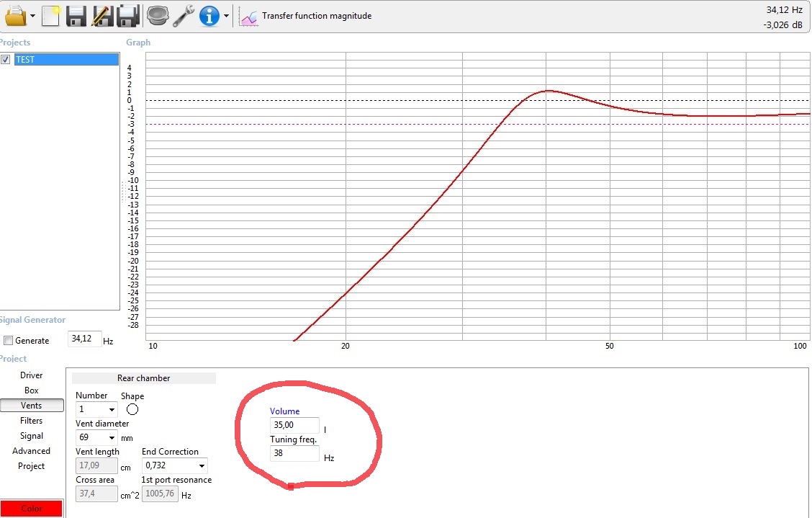Open the Project tab

click(x=32, y=465)
